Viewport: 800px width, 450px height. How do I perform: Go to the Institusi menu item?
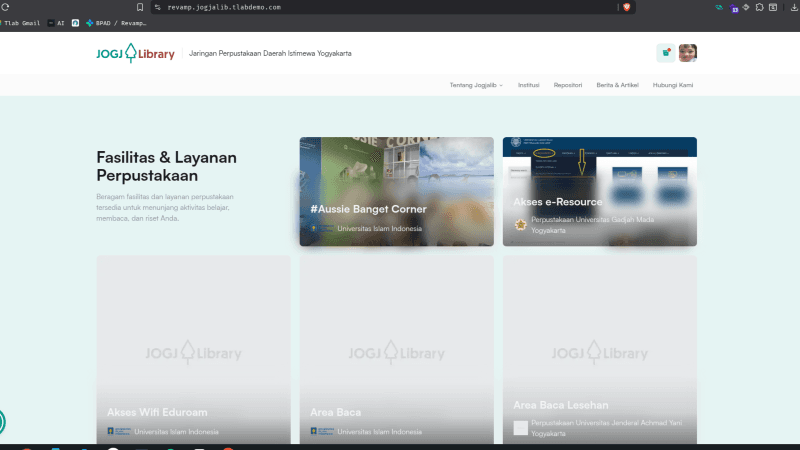point(528,85)
